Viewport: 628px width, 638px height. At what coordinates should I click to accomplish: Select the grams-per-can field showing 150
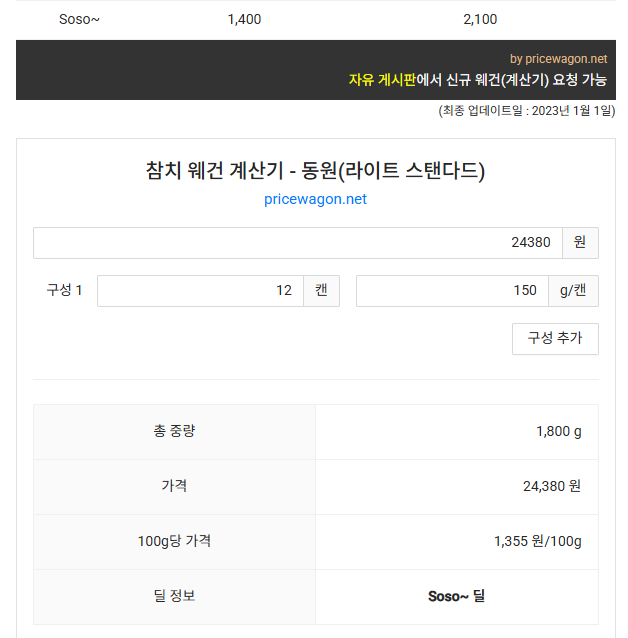point(452,291)
